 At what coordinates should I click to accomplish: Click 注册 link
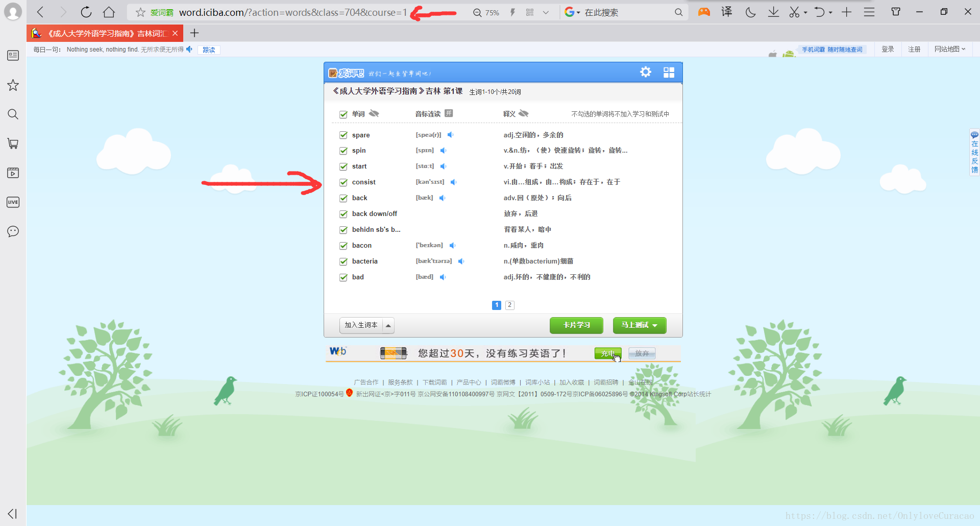coord(914,49)
